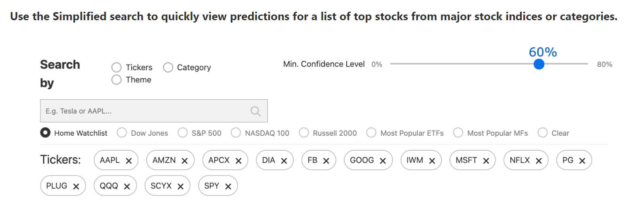
Task: Click the magnifier icon in search box
Action: tap(255, 111)
